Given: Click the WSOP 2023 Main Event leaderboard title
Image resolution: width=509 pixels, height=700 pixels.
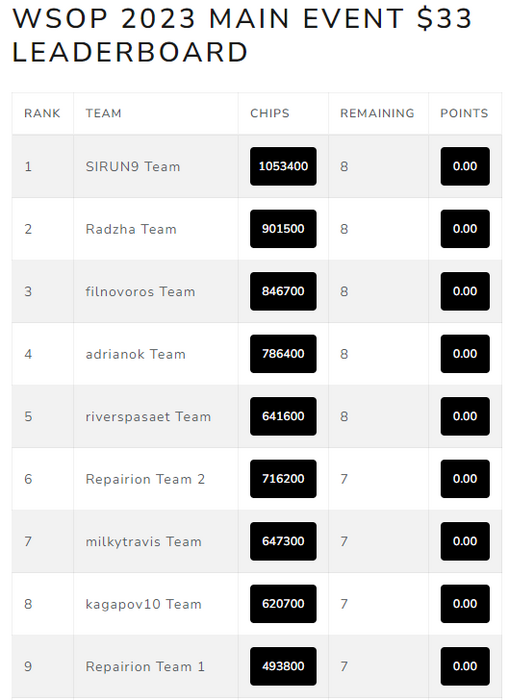Looking at the screenshot, I should (x=242, y=35).
